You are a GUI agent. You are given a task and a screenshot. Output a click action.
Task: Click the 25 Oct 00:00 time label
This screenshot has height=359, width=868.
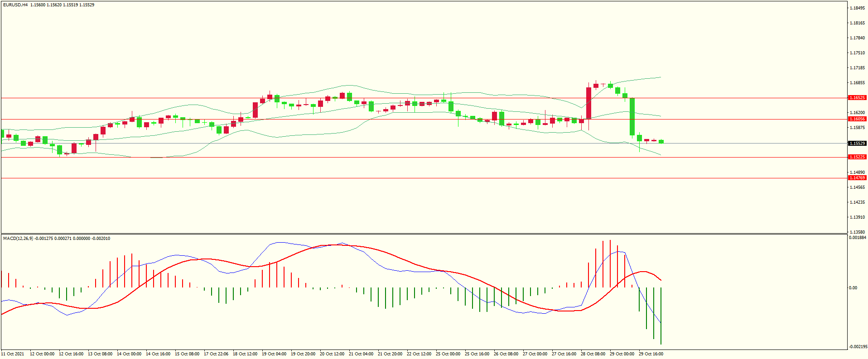pos(448,354)
